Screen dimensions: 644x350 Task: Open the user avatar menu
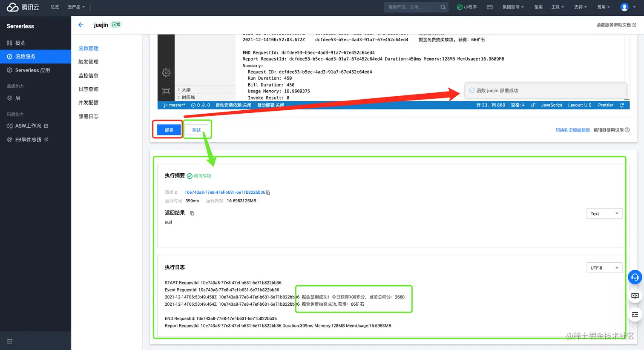pos(624,7)
